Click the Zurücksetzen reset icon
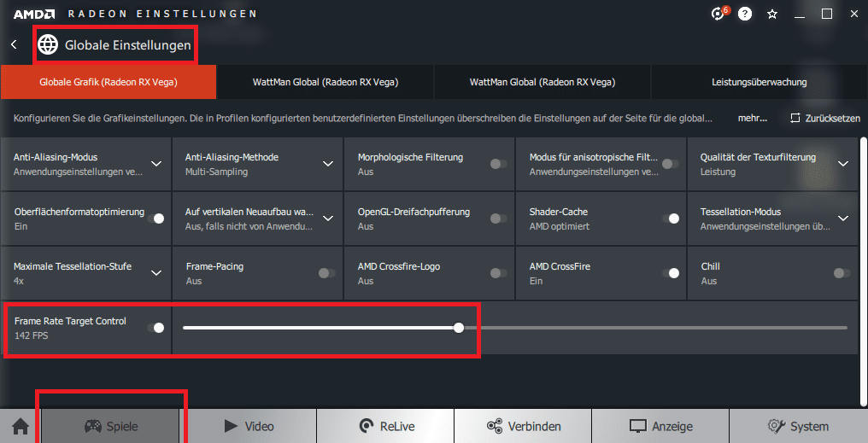This screenshot has width=868, height=443. [795, 118]
